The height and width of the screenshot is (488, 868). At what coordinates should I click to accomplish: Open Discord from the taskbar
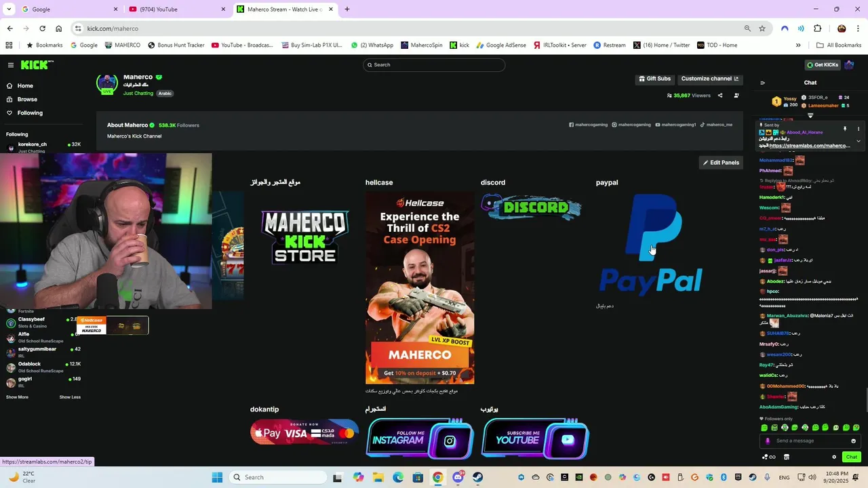(458, 477)
